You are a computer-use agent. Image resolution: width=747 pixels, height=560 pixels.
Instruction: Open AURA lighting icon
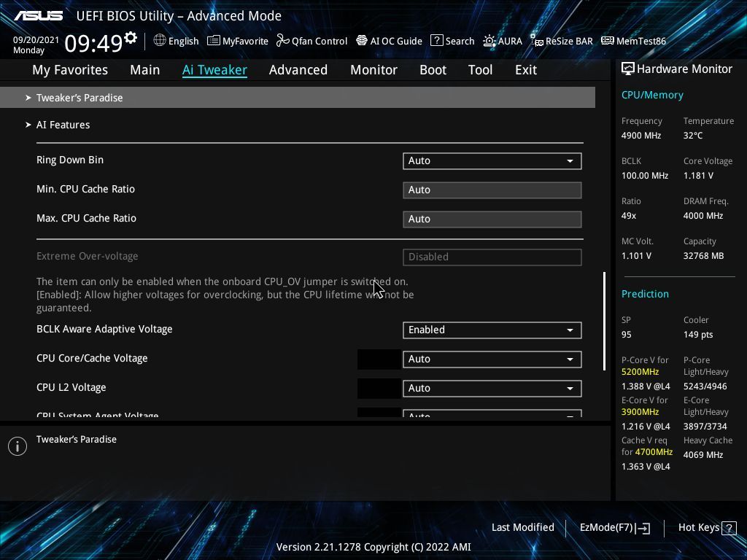tap(489, 41)
